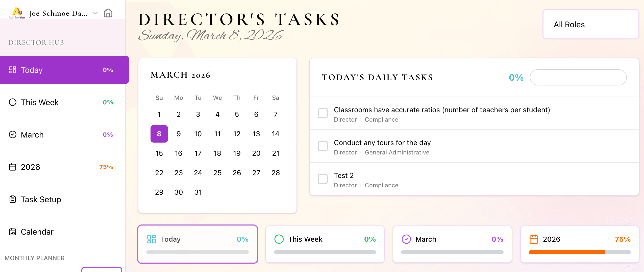Click the Task Setup clipboard icon

pyautogui.click(x=13, y=199)
